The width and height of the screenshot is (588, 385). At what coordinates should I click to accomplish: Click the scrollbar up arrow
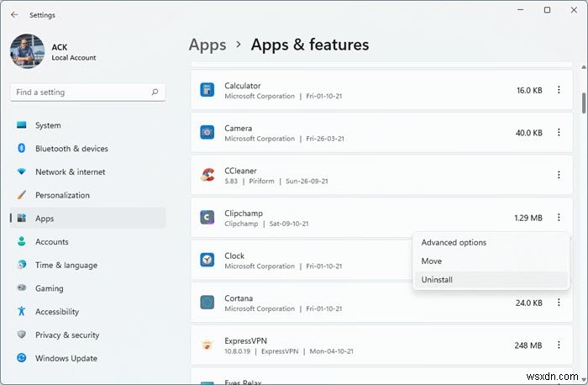pos(584,67)
